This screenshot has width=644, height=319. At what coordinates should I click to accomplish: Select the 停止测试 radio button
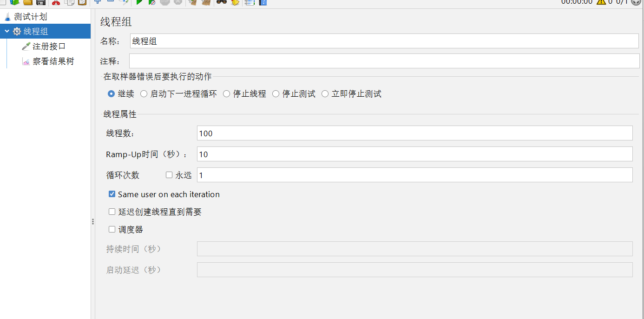point(276,94)
